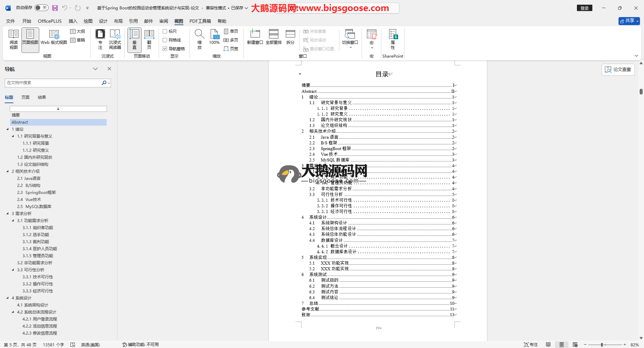Toggle the AutoSave (自动保存) switch
Image resolution: width=644 pixels, height=348 pixels.
pos(42,8)
